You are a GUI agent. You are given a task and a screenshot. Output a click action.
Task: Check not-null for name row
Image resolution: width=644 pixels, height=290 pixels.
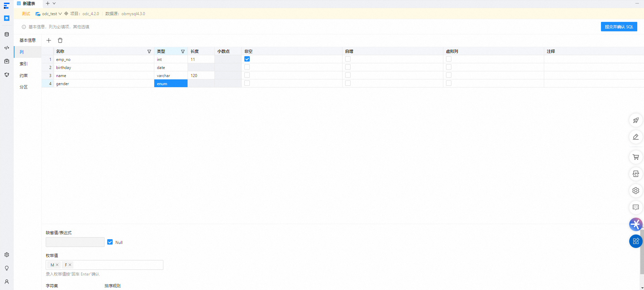point(247,75)
